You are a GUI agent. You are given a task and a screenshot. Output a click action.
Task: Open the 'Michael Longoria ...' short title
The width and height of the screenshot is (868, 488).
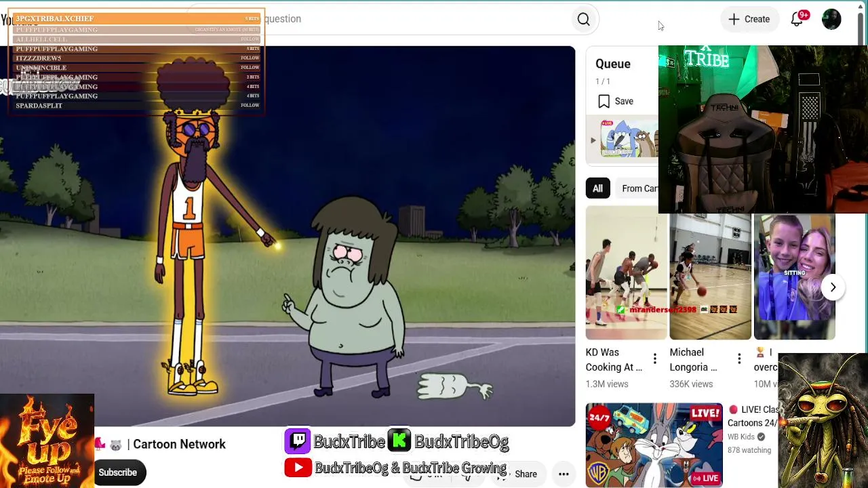click(694, 360)
